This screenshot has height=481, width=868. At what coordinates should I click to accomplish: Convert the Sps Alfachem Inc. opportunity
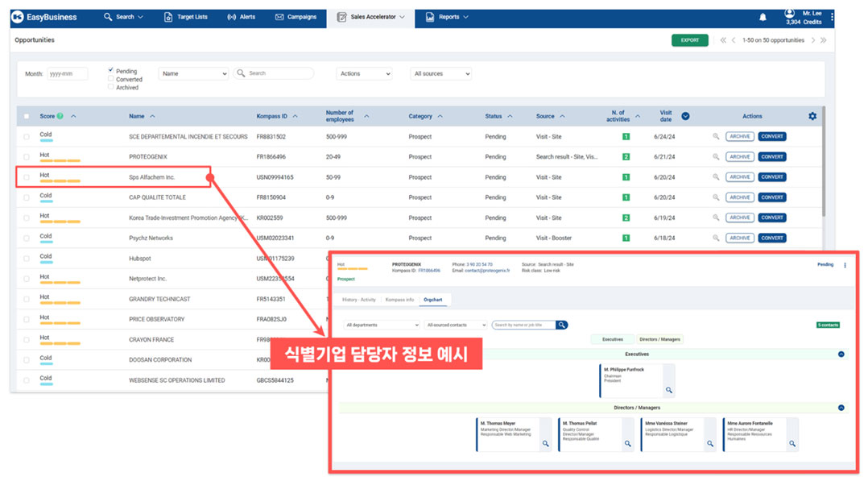(771, 177)
